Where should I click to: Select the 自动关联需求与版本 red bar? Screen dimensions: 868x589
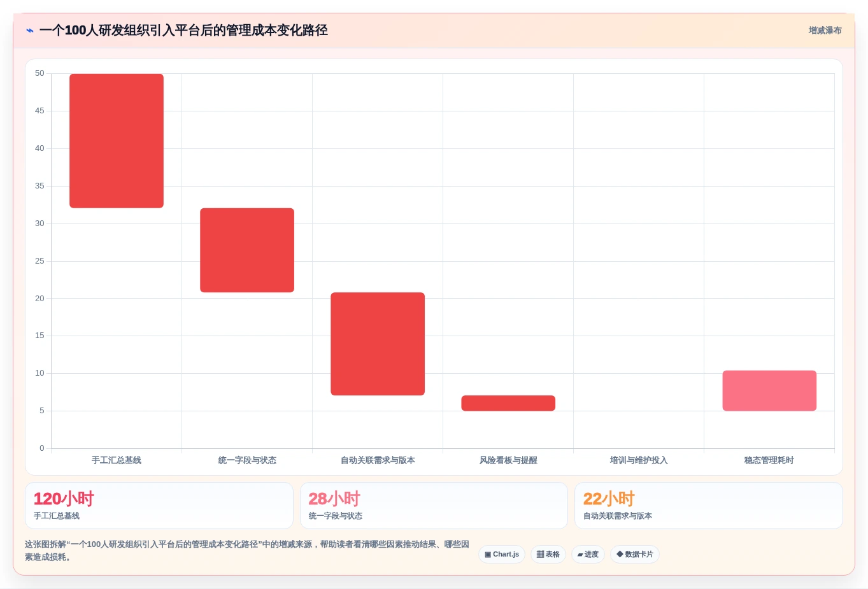(378, 344)
